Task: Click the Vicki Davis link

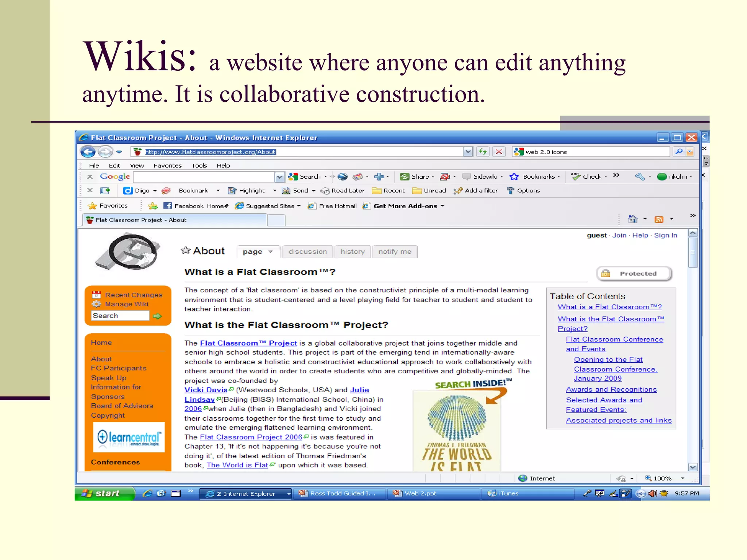Action: click(206, 390)
